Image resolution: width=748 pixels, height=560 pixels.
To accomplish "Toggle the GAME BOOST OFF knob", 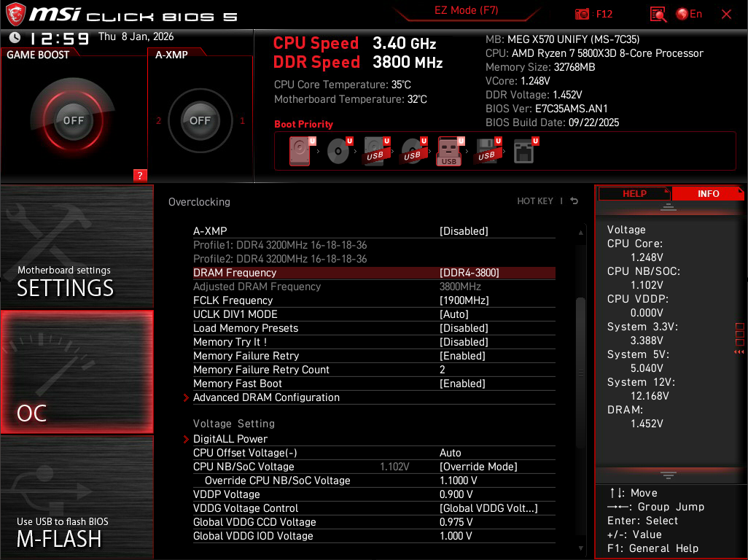I will (74, 120).
